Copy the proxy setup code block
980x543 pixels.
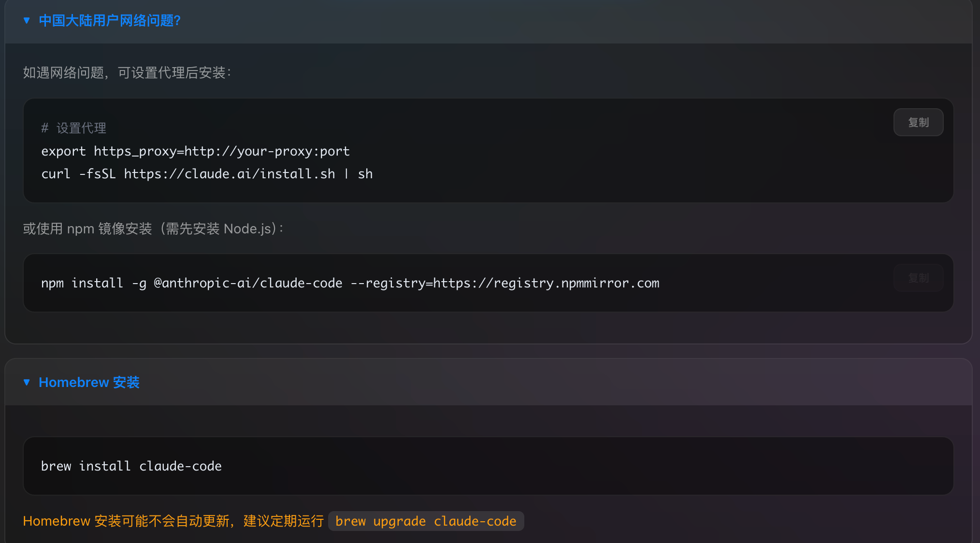point(918,122)
